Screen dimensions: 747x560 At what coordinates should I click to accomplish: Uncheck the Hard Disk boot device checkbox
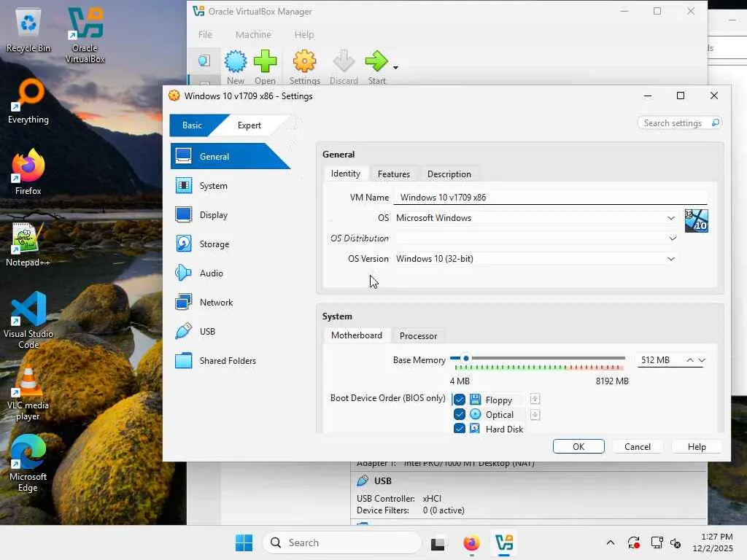(x=460, y=429)
